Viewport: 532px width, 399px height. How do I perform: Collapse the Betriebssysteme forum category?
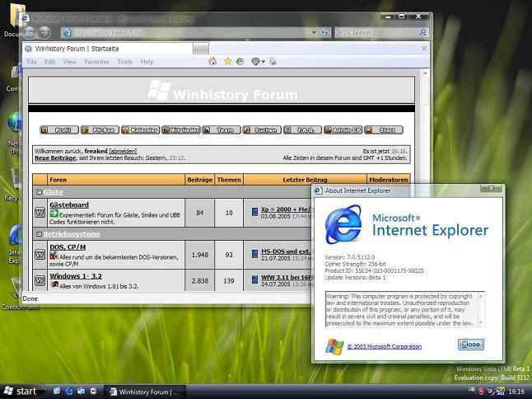pyautogui.click(x=38, y=233)
